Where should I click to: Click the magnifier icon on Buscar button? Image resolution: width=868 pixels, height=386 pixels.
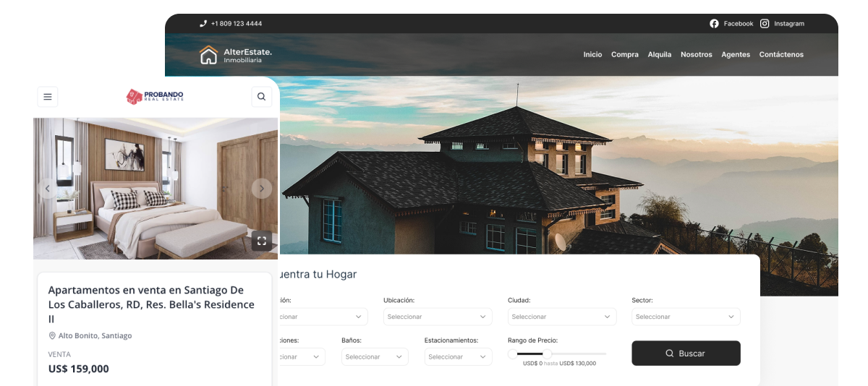670,353
